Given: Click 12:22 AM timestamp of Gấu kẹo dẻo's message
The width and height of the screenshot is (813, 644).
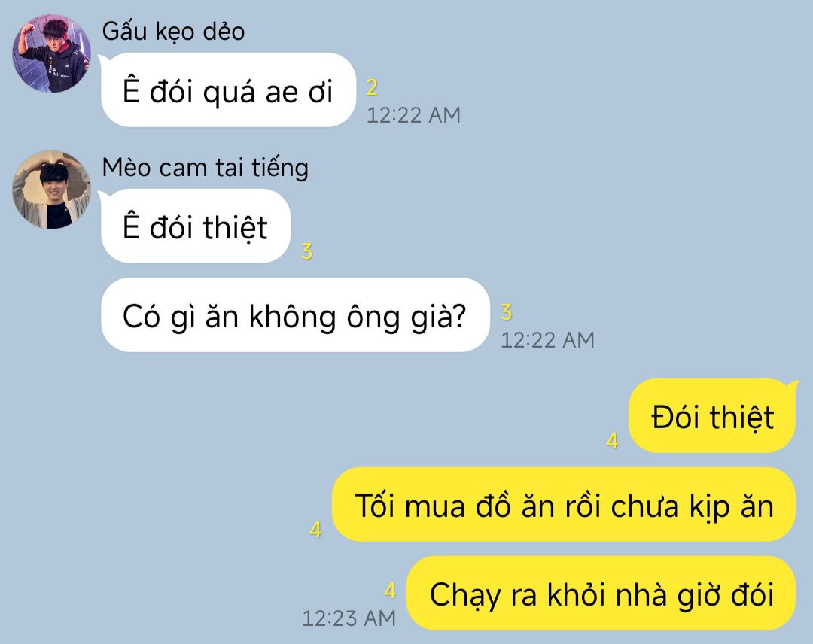Looking at the screenshot, I should click(x=413, y=115).
